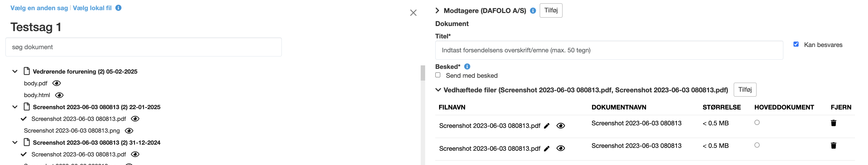
Task: Click Tilføj button next to Modtagere
Action: coord(551,10)
